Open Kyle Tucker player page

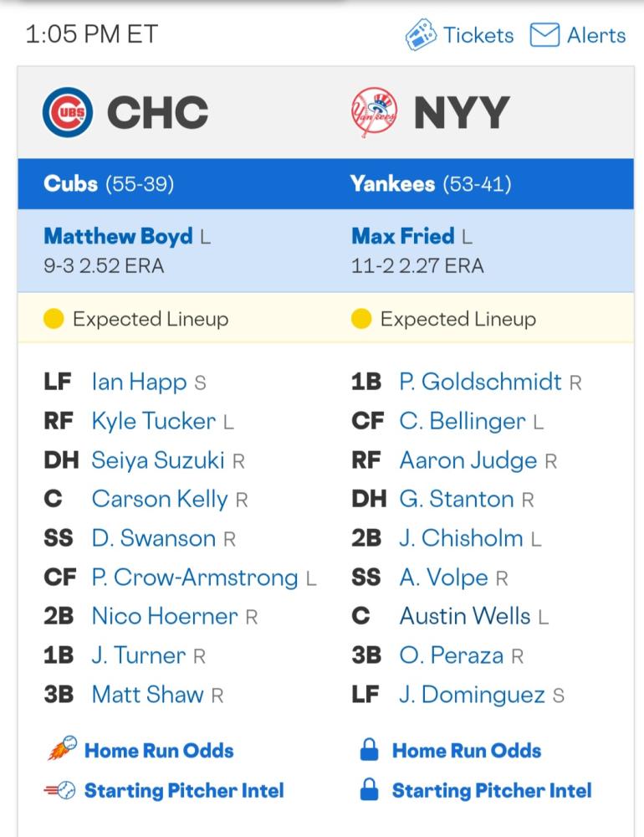tap(154, 421)
